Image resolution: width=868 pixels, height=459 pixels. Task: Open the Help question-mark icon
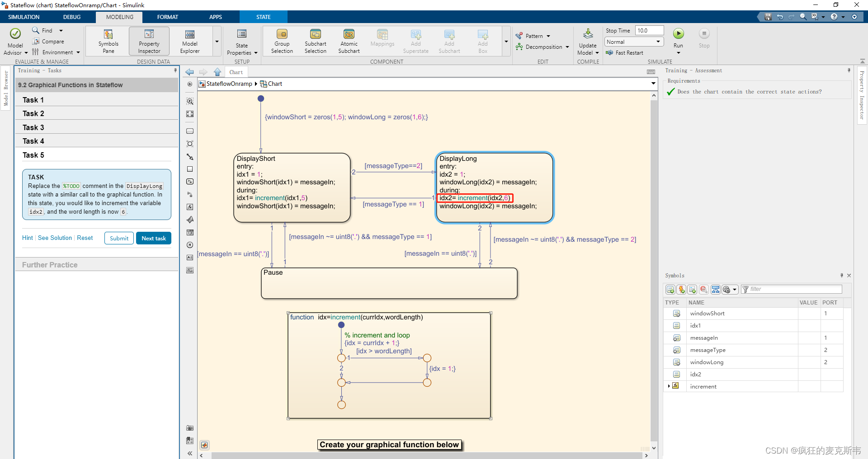click(834, 17)
